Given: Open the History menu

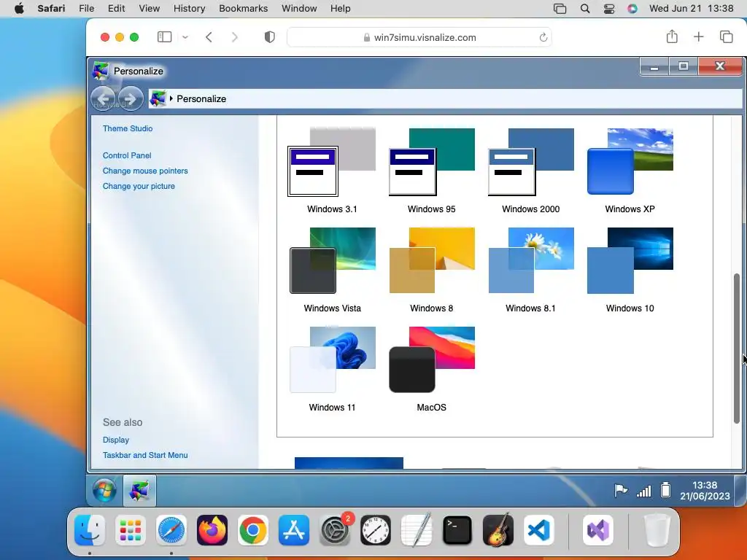Looking at the screenshot, I should pos(189,8).
